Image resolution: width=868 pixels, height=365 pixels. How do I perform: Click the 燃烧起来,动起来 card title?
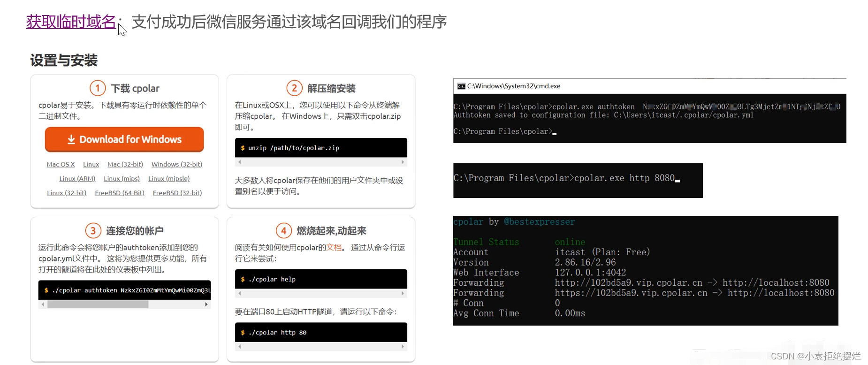331,231
